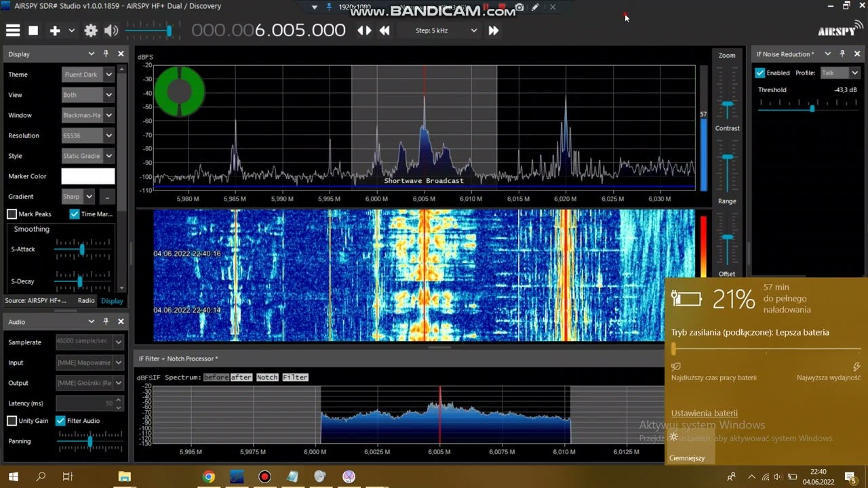Click the Latency (ms) stepper field

point(90,403)
